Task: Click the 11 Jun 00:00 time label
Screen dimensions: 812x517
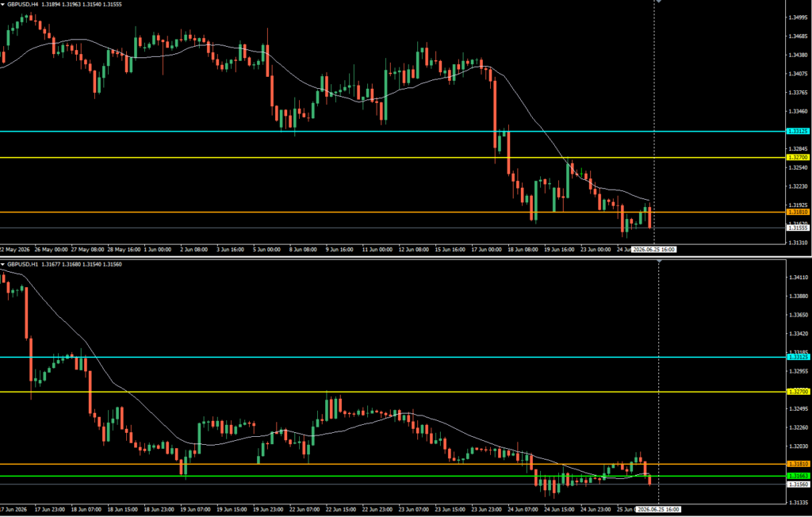Action: tap(378, 250)
